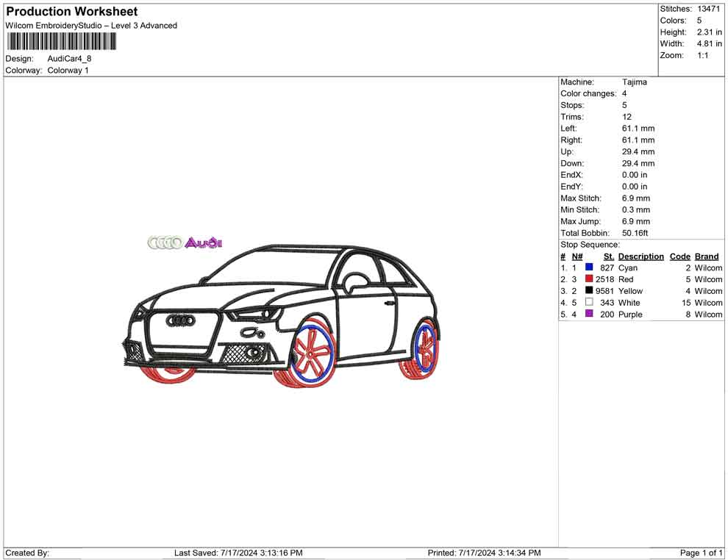The height and width of the screenshot is (560, 728).
Task: Click the Brand column header
Action: pos(707,256)
